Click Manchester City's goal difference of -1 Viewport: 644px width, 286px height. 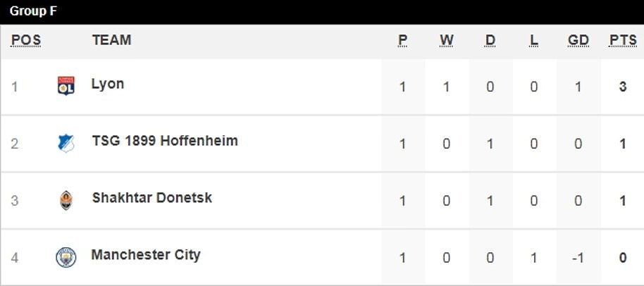point(578,258)
